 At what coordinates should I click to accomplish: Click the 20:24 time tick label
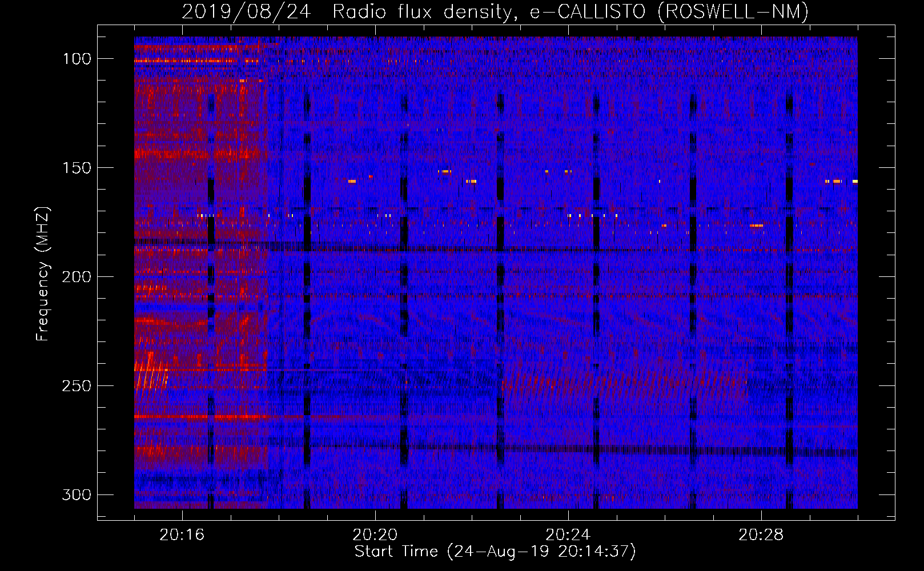pyautogui.click(x=568, y=535)
